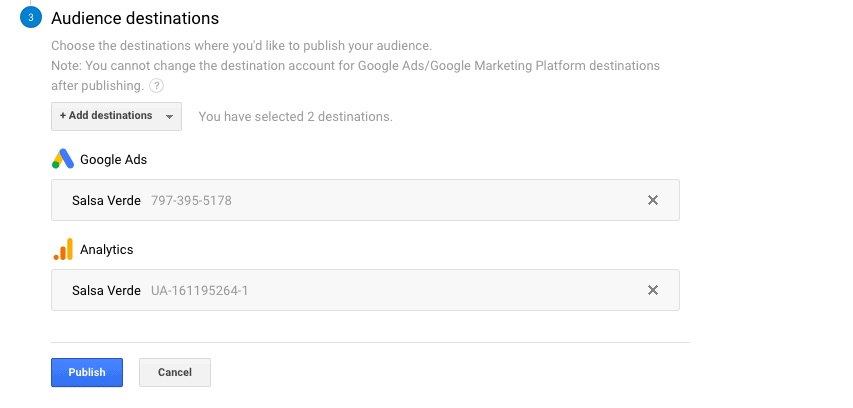853x408 pixels.
Task: Remove the Analytics Salsa Verde destination
Action: coord(653,290)
